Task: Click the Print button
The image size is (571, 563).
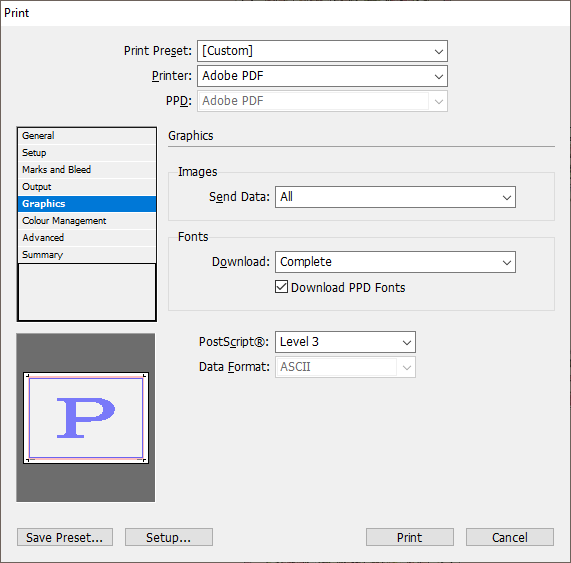Action: (x=410, y=537)
